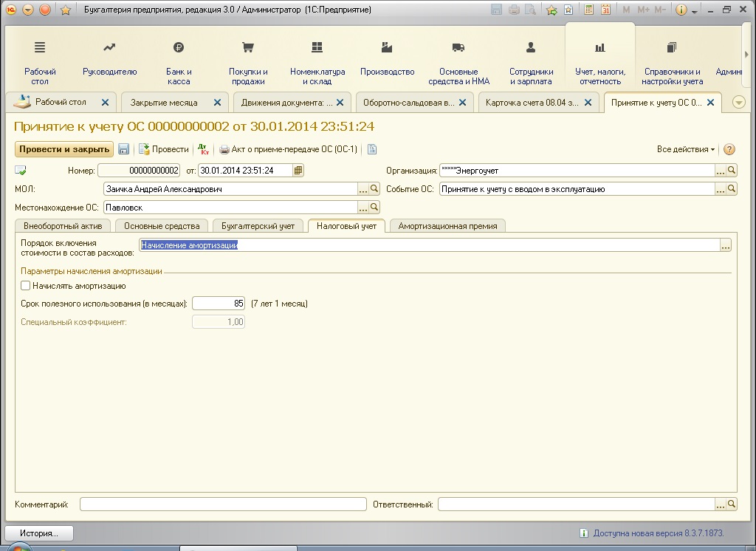Click the help question mark icon

point(729,150)
